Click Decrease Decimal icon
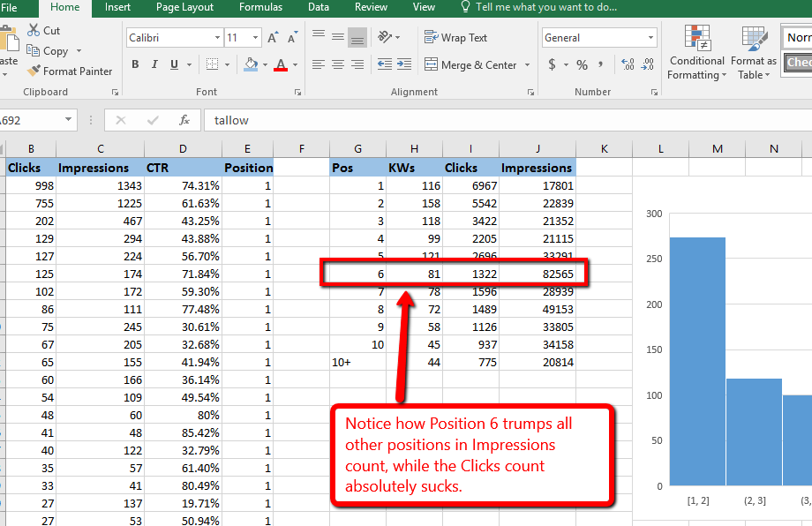812x526 pixels. point(647,64)
